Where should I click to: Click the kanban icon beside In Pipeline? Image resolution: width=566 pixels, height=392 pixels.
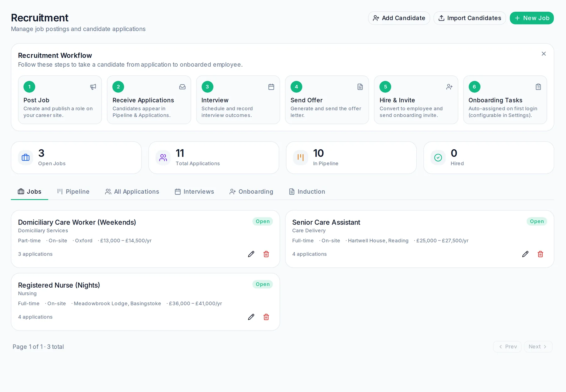(300, 157)
